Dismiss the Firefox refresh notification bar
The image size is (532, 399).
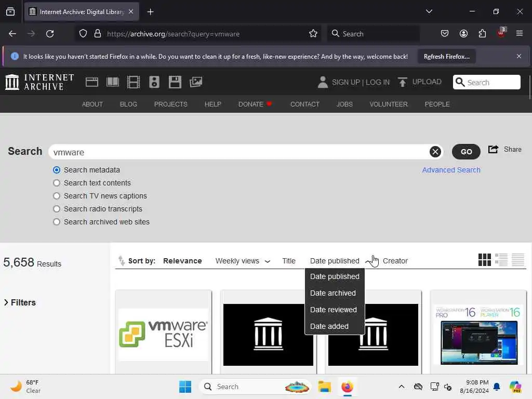click(519, 56)
